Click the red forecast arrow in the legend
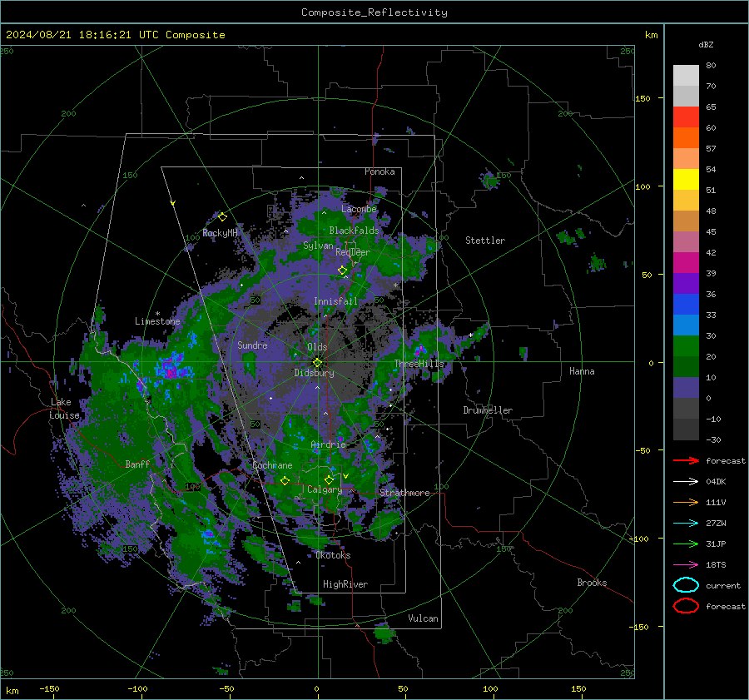Image resolution: width=749 pixels, height=700 pixels. pos(686,460)
